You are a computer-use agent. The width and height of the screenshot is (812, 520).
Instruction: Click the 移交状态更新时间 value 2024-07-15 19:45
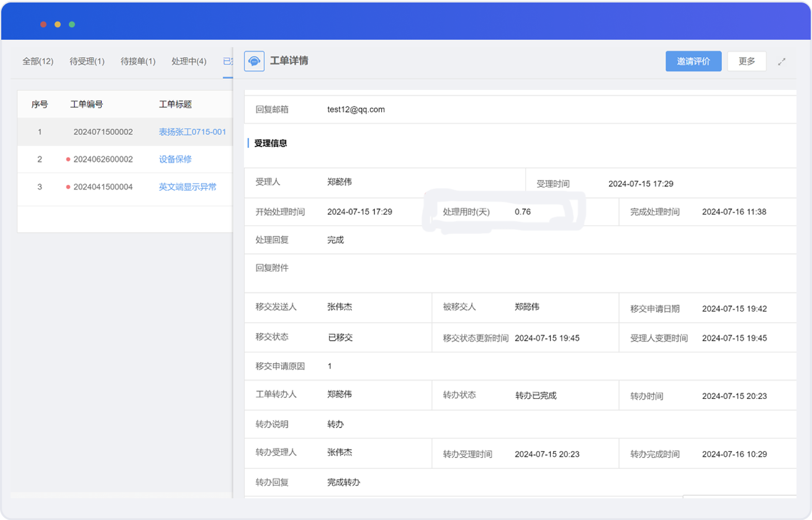click(547, 338)
